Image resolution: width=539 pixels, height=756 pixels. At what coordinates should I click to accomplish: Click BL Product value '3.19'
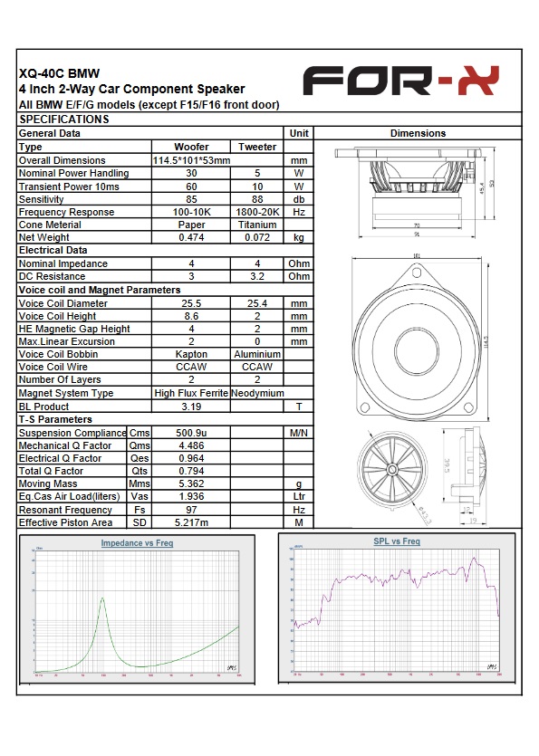click(191, 407)
